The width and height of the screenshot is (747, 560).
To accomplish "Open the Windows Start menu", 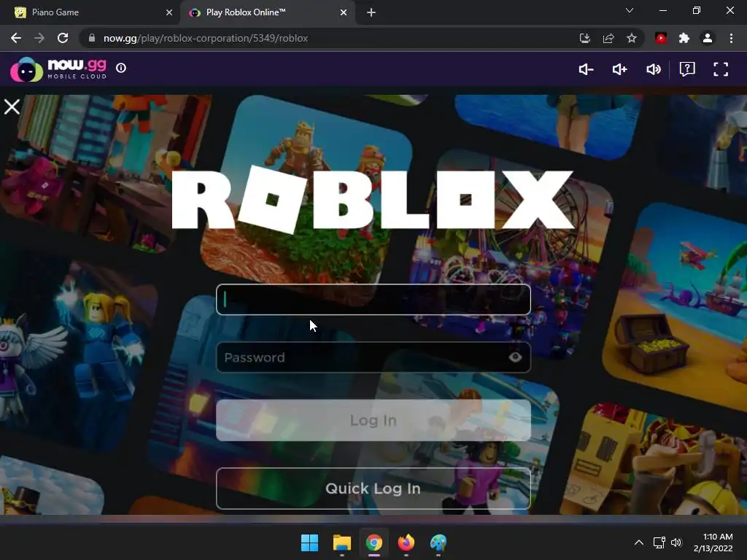I will [x=309, y=542].
